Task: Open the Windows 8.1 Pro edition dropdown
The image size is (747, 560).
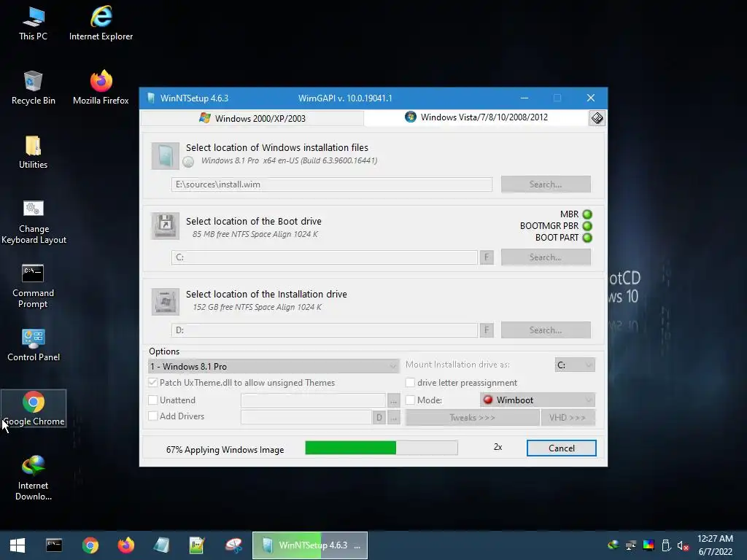Action: point(274,366)
